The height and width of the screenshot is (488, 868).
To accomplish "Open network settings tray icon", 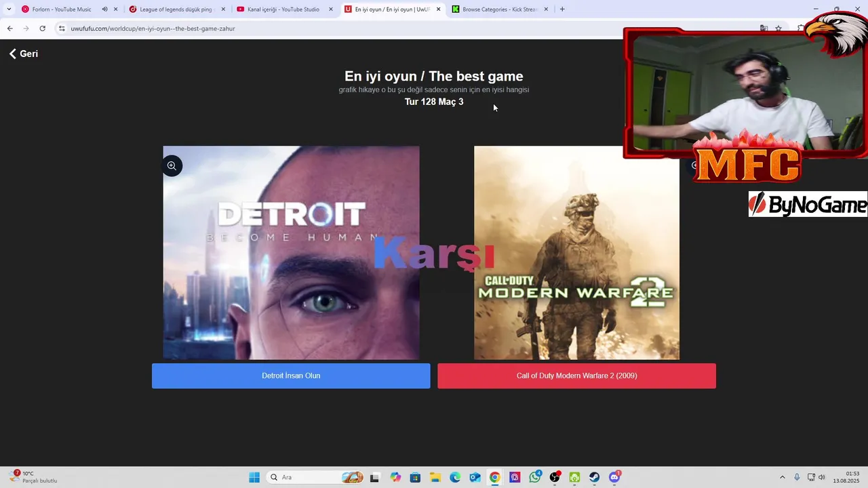I will [x=811, y=477].
